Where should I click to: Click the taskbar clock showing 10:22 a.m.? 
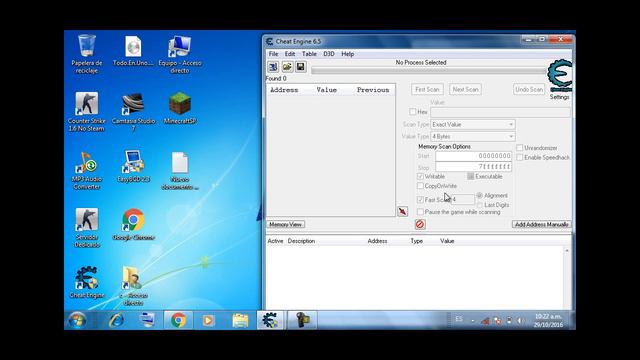[x=548, y=320]
